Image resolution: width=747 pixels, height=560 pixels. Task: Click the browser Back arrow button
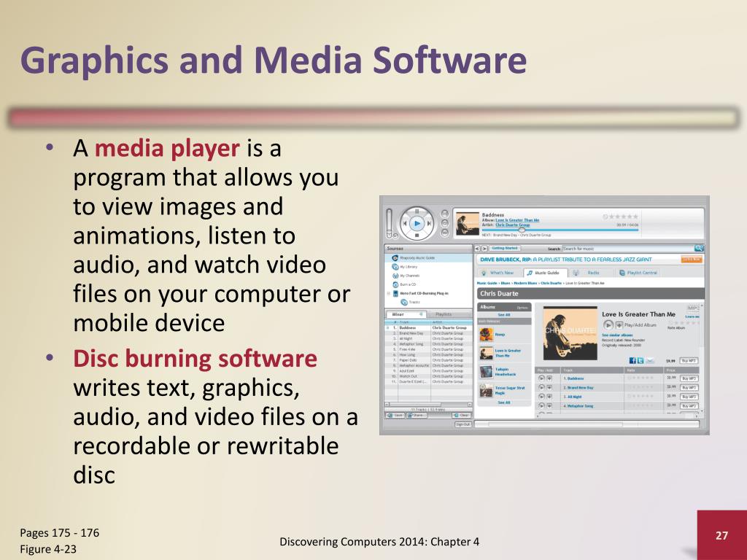(477, 249)
